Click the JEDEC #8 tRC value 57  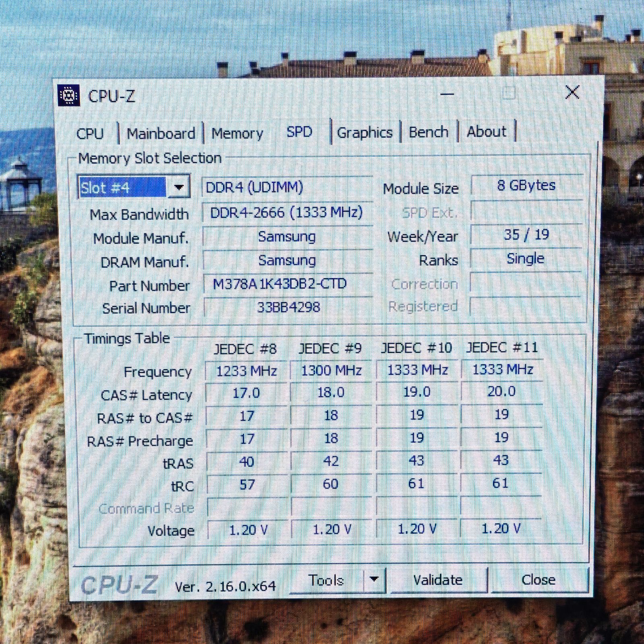[x=247, y=484]
